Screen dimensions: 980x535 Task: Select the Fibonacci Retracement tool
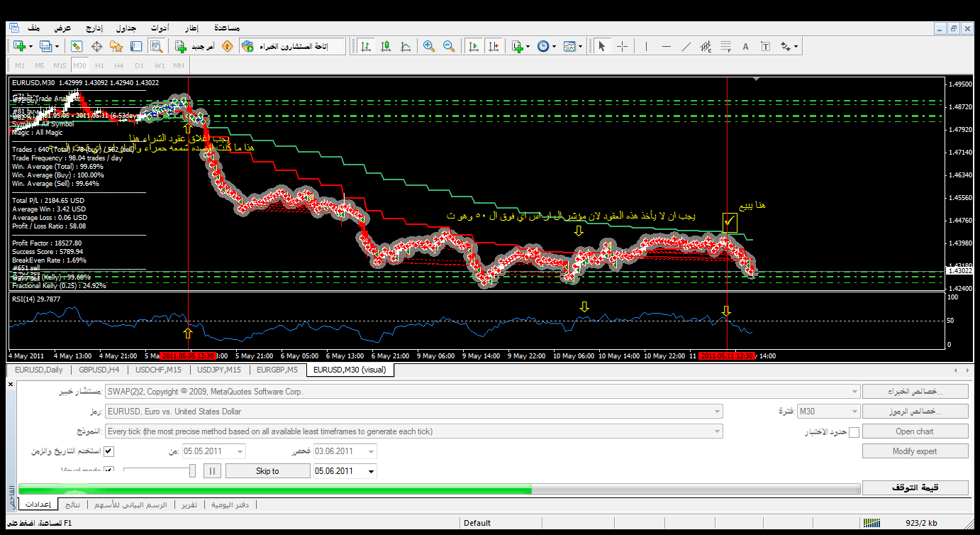pyautogui.click(x=725, y=46)
